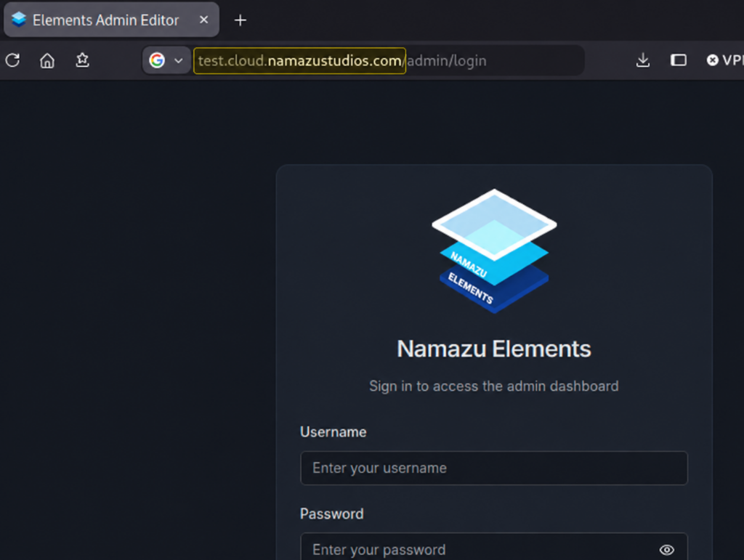Click the VPN status icon
Screen dimensions: 744x560
712,60
